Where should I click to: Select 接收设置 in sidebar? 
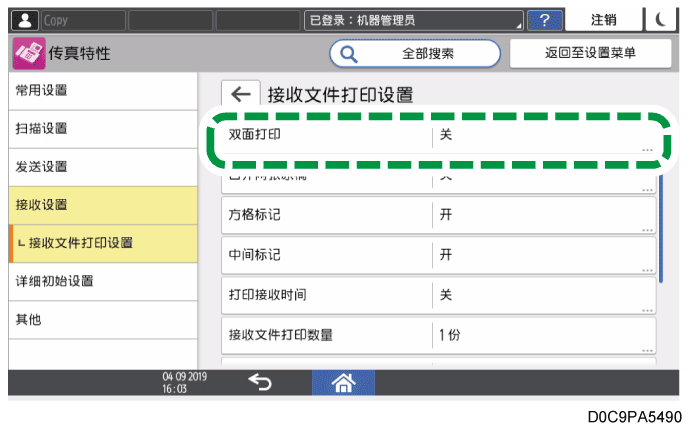click(103, 205)
